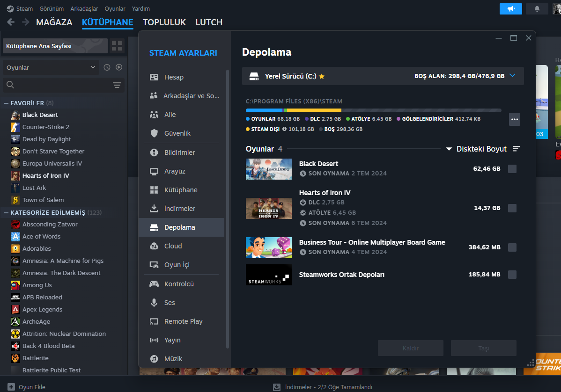Screen dimensions: 561x392
Task: Tick the Hearts of Iron IV checkbox
Action: tap(512, 208)
